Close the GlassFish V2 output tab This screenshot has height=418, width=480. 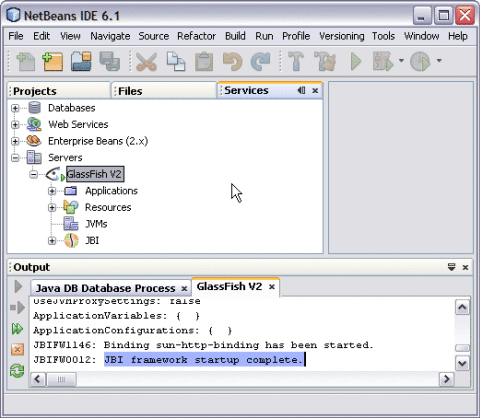[272, 287]
